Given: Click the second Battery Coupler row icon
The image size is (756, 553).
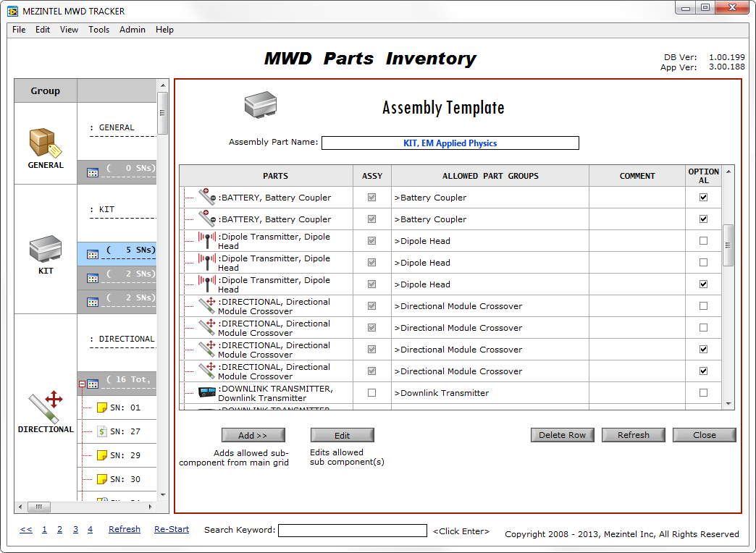Looking at the screenshot, I should click(x=207, y=219).
